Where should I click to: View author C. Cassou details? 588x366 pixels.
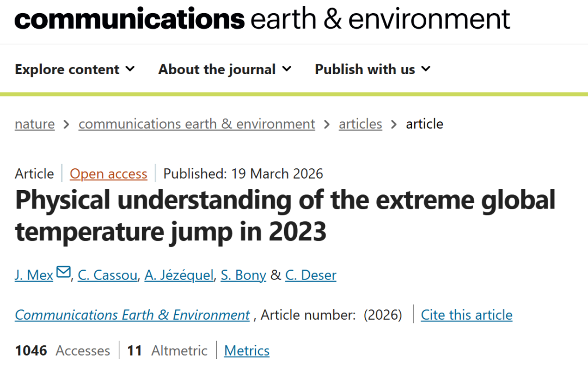[108, 276]
